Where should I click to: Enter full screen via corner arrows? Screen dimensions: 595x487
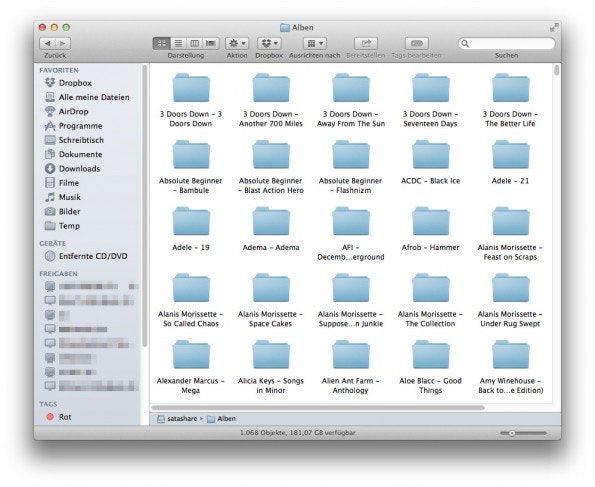pyautogui.click(x=554, y=27)
